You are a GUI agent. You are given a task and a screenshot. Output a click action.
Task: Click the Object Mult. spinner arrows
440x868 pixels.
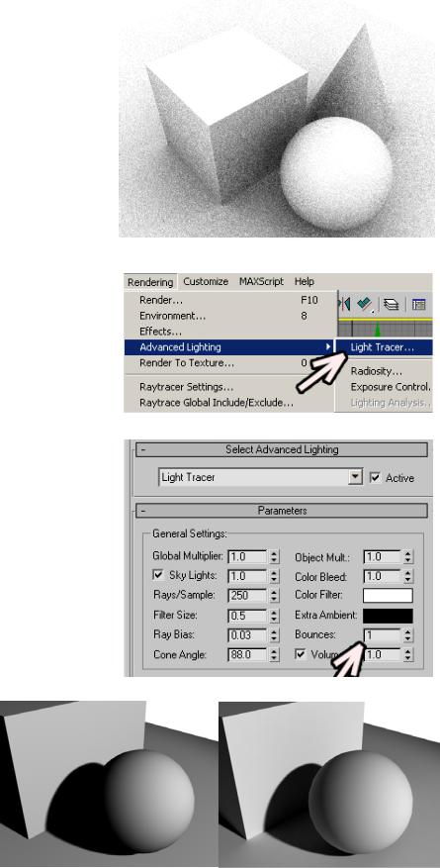point(408,556)
